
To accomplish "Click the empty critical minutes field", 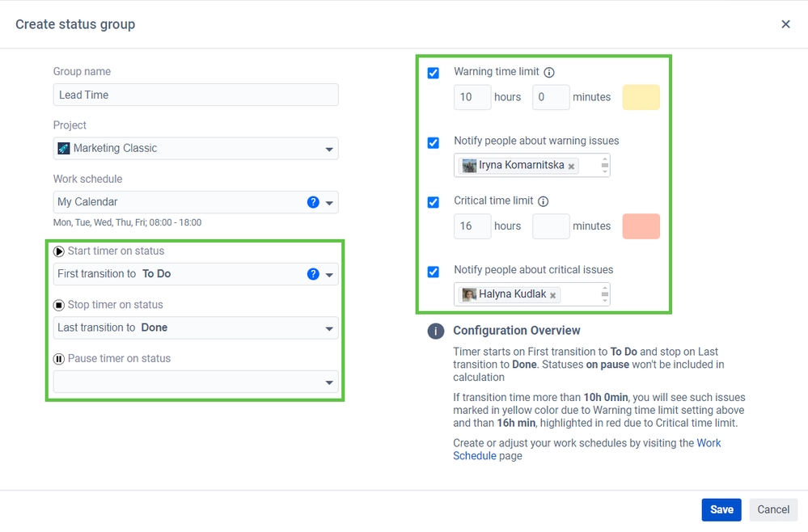I will [551, 226].
